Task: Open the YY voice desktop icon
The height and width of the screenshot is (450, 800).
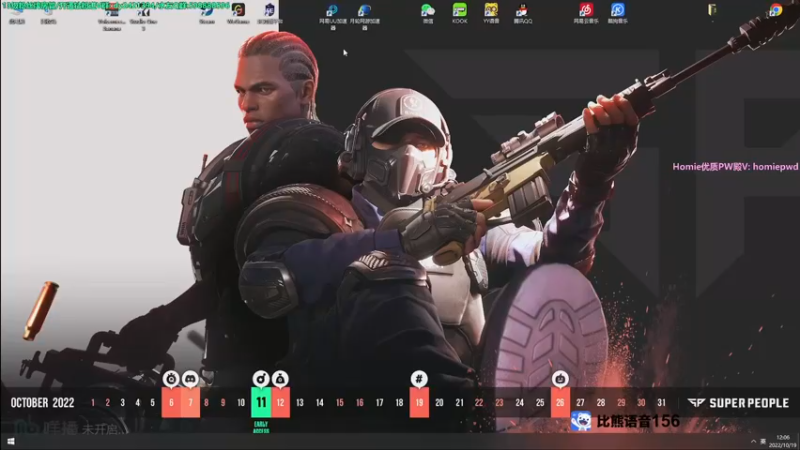Action: (x=491, y=13)
